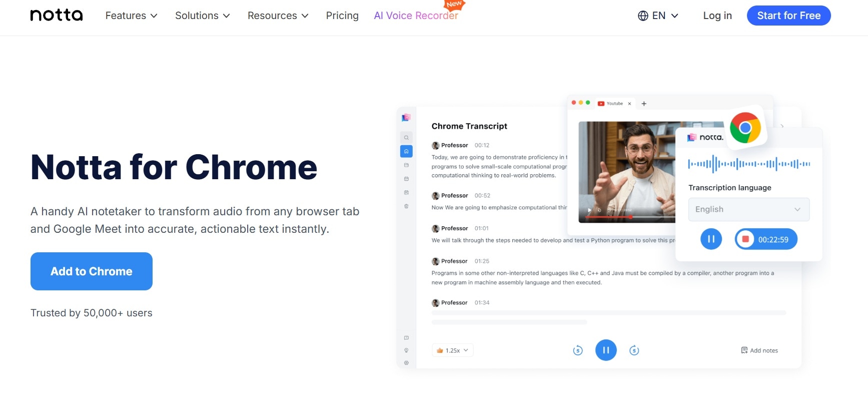
Task: Open the EN language dropdown
Action: click(x=658, y=16)
